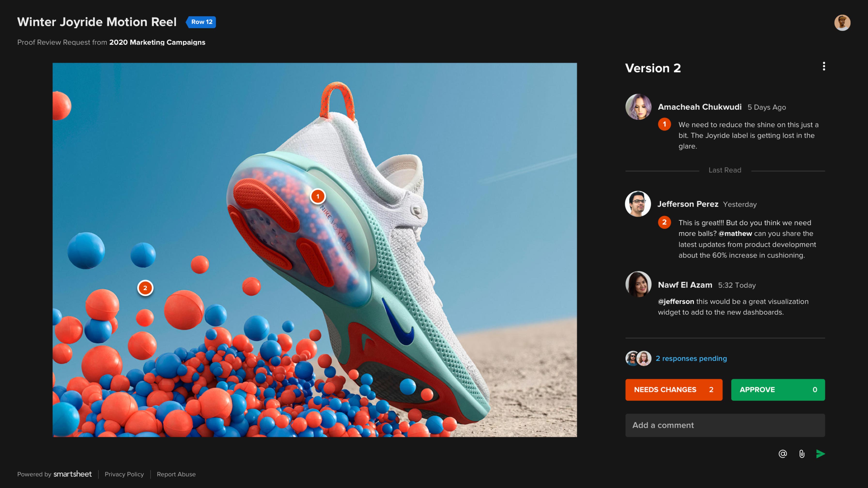Select annotation pin 1 on the shoe sole
868x488 pixels.
pyautogui.click(x=318, y=196)
